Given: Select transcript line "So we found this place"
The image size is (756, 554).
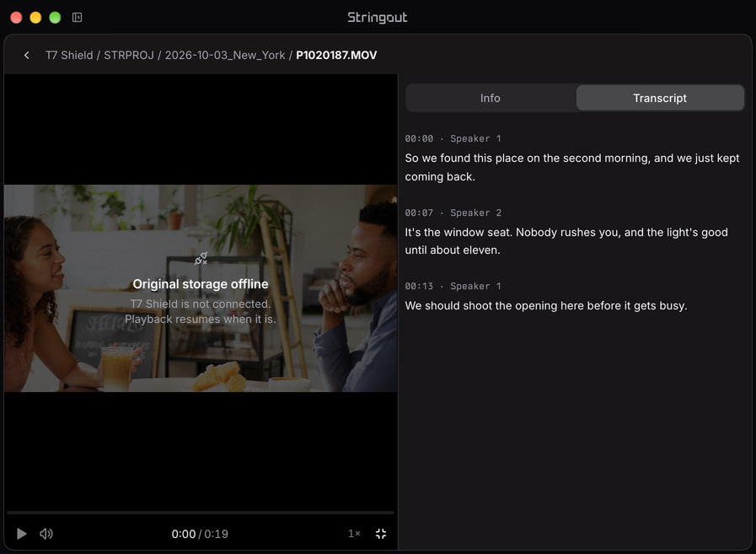Looking at the screenshot, I should pos(572,168).
